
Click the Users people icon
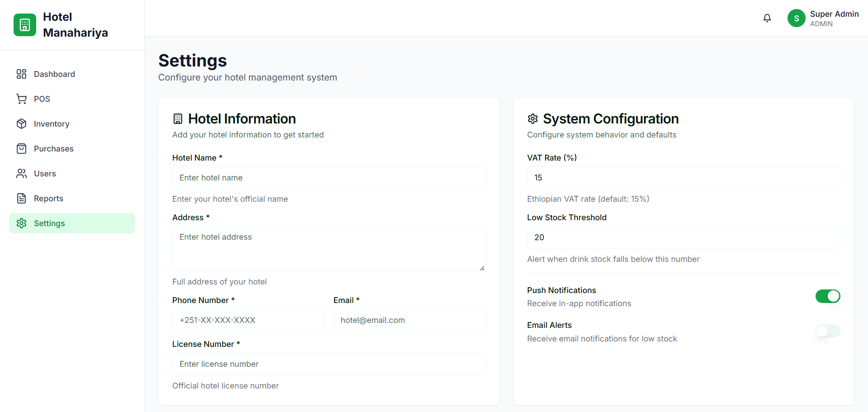(21, 174)
